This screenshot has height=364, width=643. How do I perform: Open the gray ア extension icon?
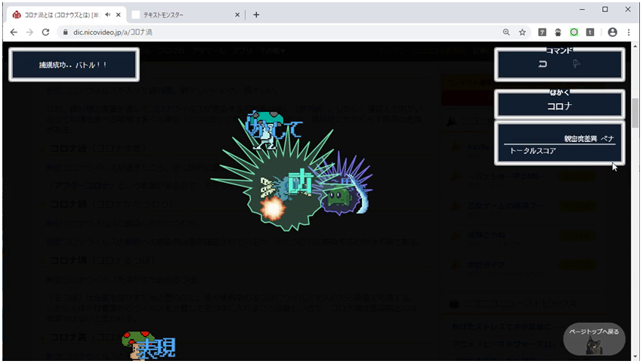point(542,32)
